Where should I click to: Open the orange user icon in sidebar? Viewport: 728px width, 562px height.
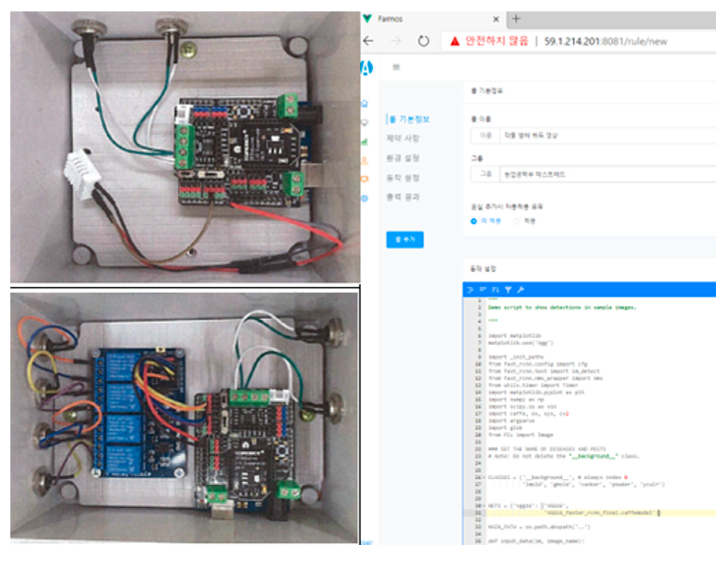365,161
